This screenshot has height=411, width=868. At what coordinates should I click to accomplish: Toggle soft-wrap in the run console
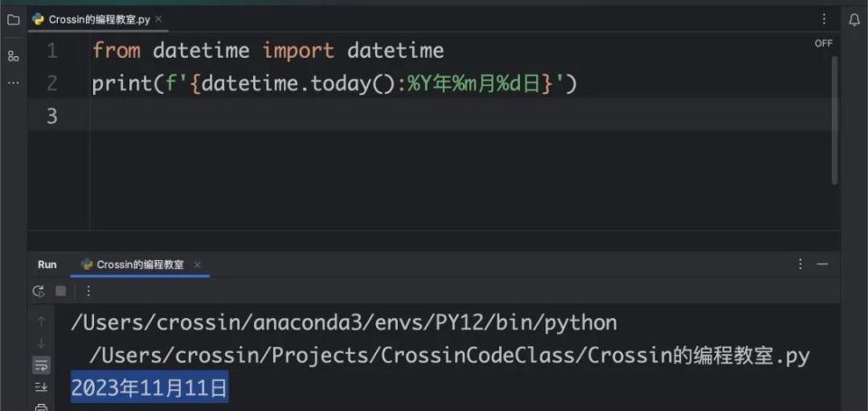(x=42, y=365)
